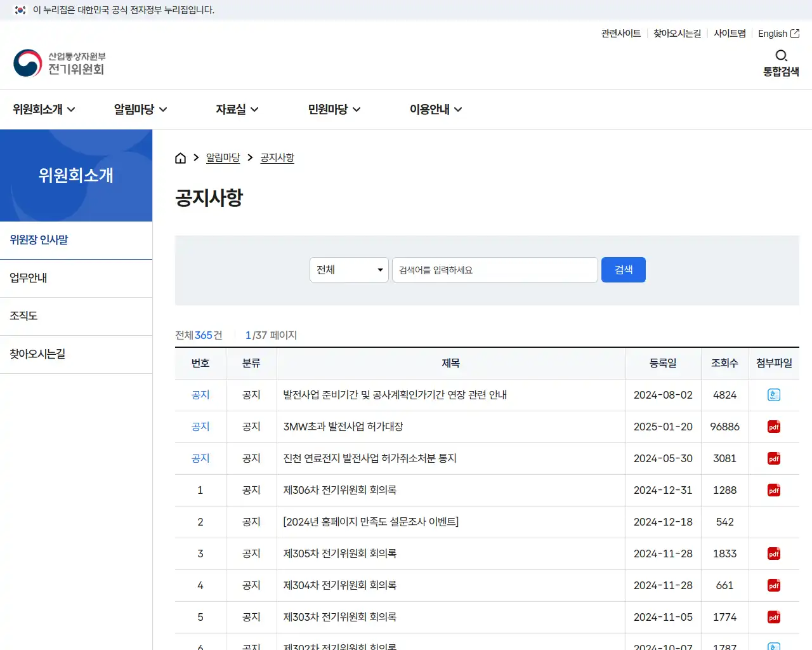Expand the 이용안내 main menu
This screenshot has width=812, height=650.
coord(436,109)
